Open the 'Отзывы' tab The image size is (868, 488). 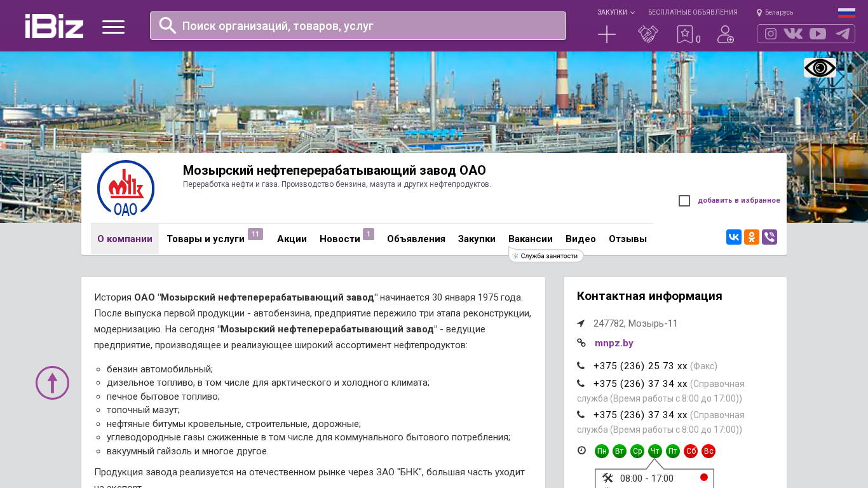point(628,239)
